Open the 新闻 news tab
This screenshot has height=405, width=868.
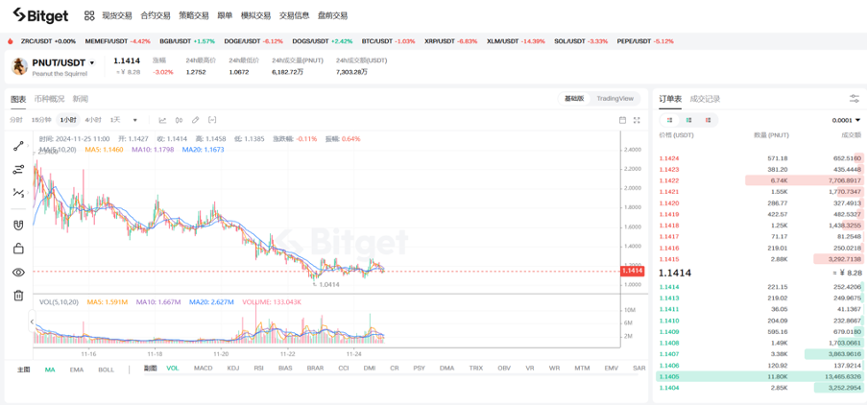tap(81, 99)
